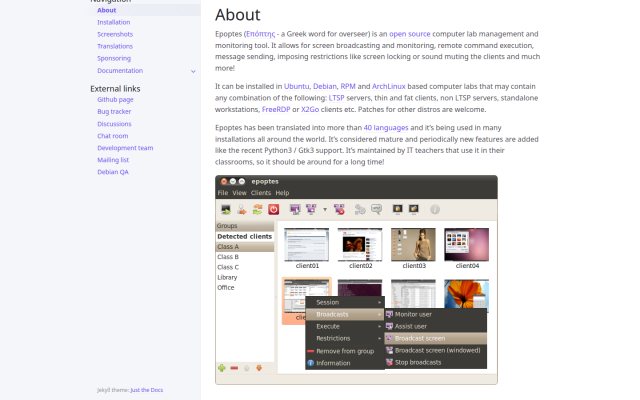
Task: Select the client01 thumbnail
Action: [307, 244]
